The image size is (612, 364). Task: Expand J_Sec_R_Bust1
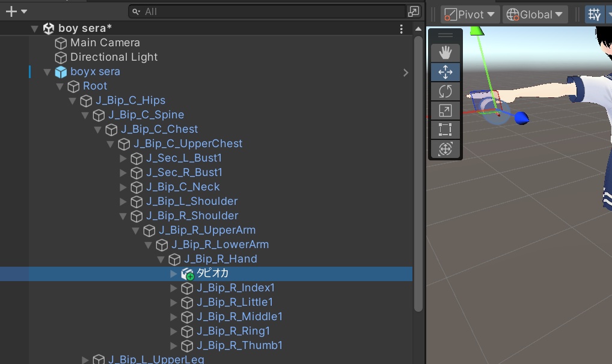click(123, 173)
